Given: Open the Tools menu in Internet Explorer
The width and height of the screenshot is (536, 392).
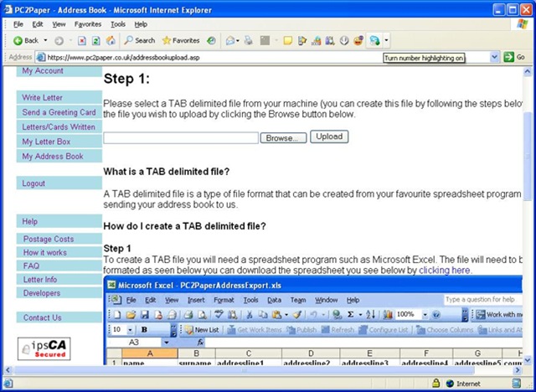Looking at the screenshot, I should tap(118, 24).
